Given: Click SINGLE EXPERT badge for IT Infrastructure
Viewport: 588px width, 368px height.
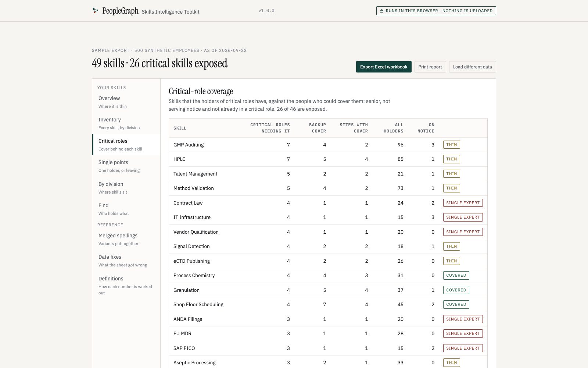Looking at the screenshot, I should [463, 217].
